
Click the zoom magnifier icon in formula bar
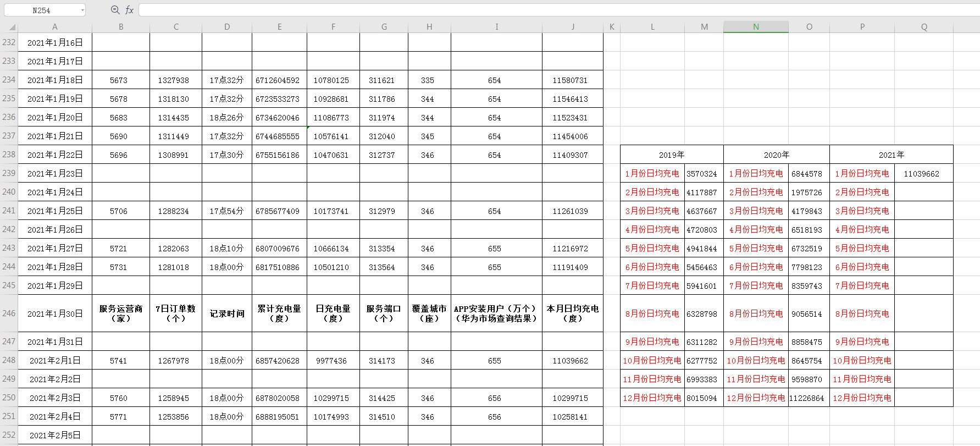click(115, 10)
